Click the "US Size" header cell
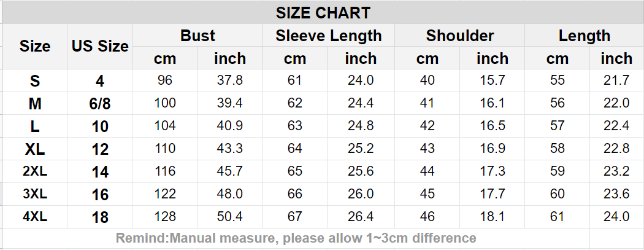This screenshot has width=644, height=250. pyautogui.click(x=100, y=46)
